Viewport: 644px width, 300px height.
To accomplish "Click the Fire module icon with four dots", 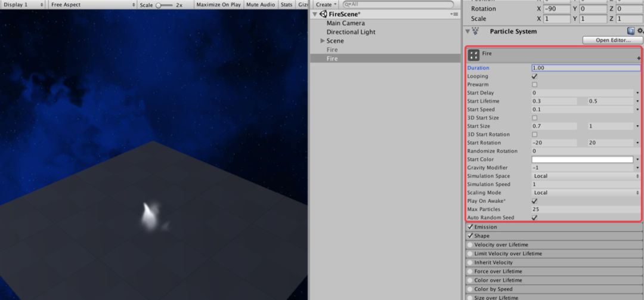I will pyautogui.click(x=473, y=55).
